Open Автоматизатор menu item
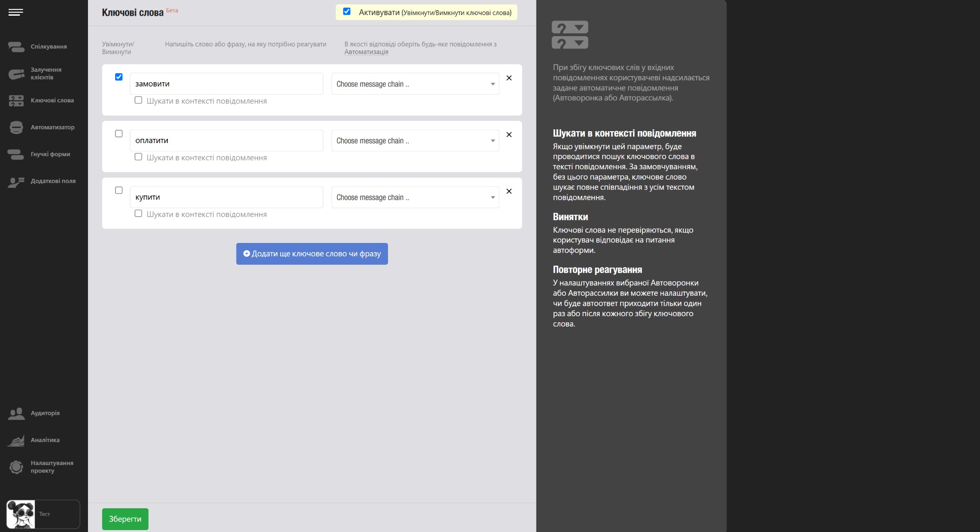 [52, 127]
